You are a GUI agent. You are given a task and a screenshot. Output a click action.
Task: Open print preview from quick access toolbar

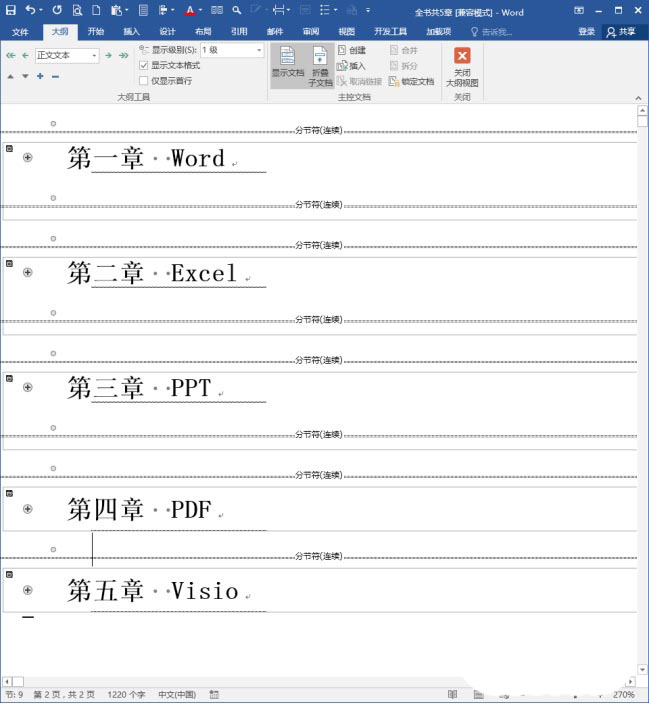77,10
